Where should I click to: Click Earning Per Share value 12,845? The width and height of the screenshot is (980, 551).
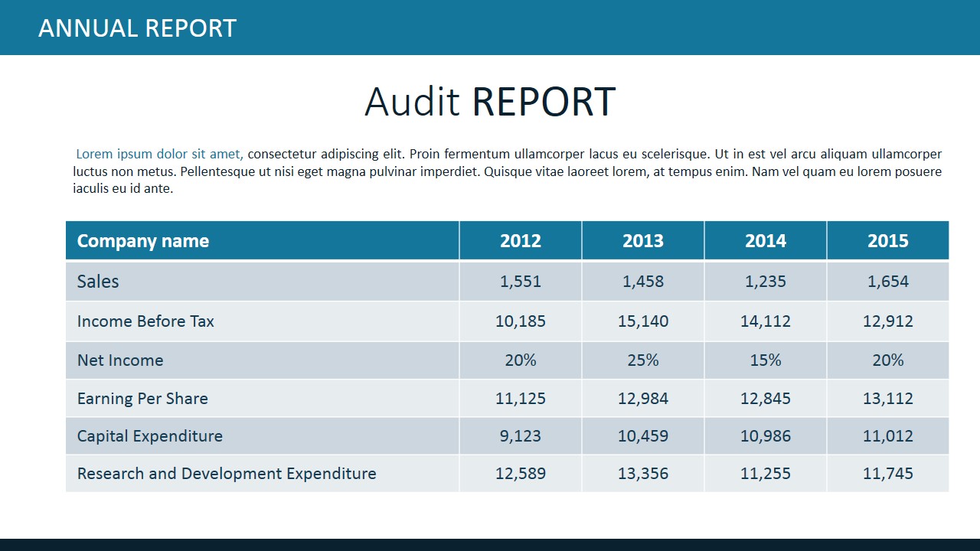click(x=766, y=399)
